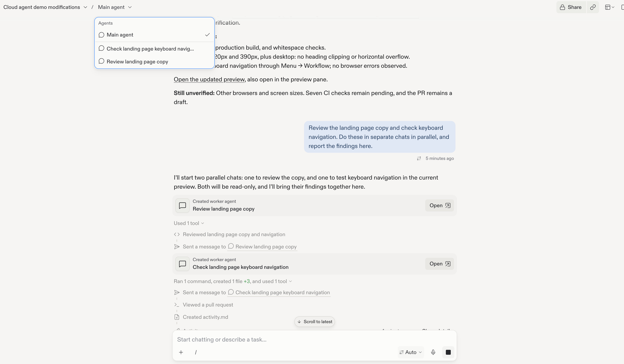Click the plus attach icon in composer
The width and height of the screenshot is (624, 364).
(181, 352)
